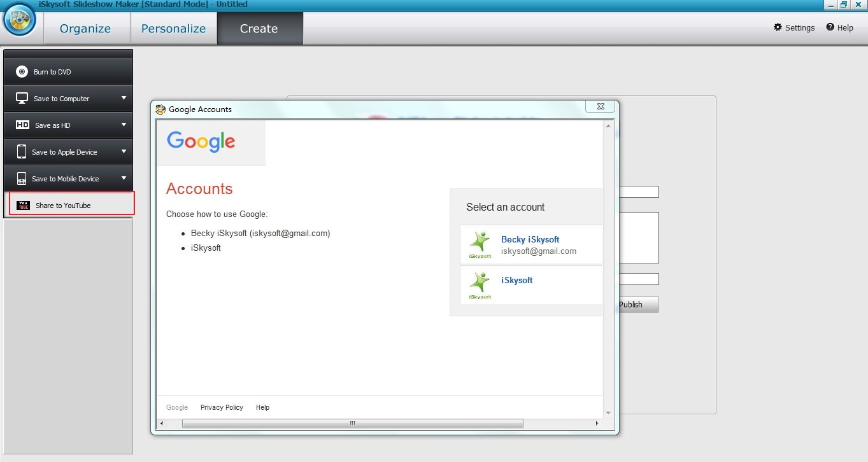Click the Apple device phone icon
Viewport: 868px width, 462px height.
tap(22, 152)
